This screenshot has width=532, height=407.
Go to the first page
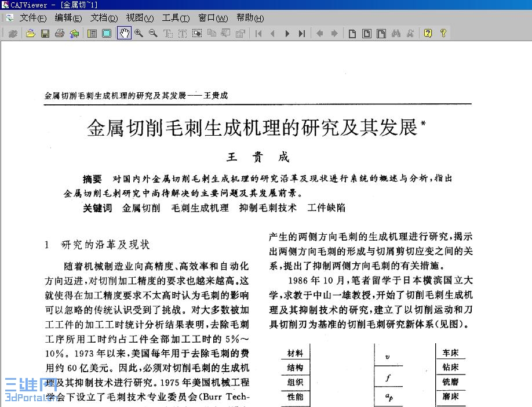coord(258,33)
